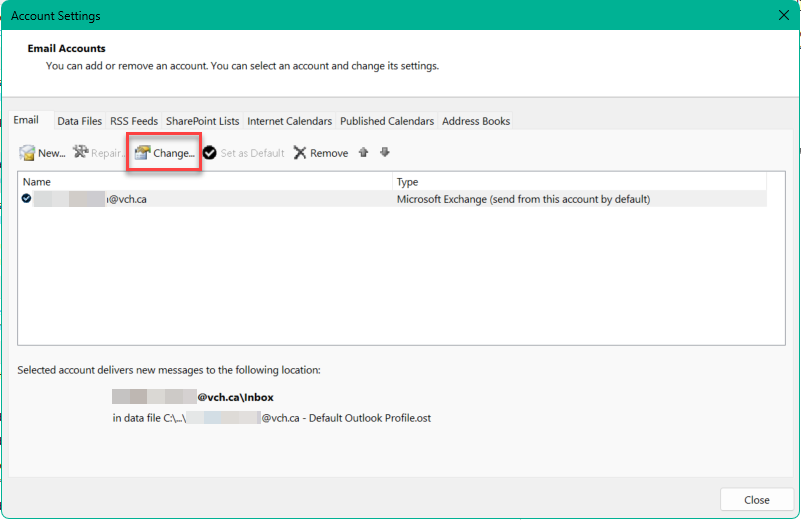Image resolution: width=801 pixels, height=520 pixels.
Task: Click the Name column header
Action: click(x=205, y=182)
